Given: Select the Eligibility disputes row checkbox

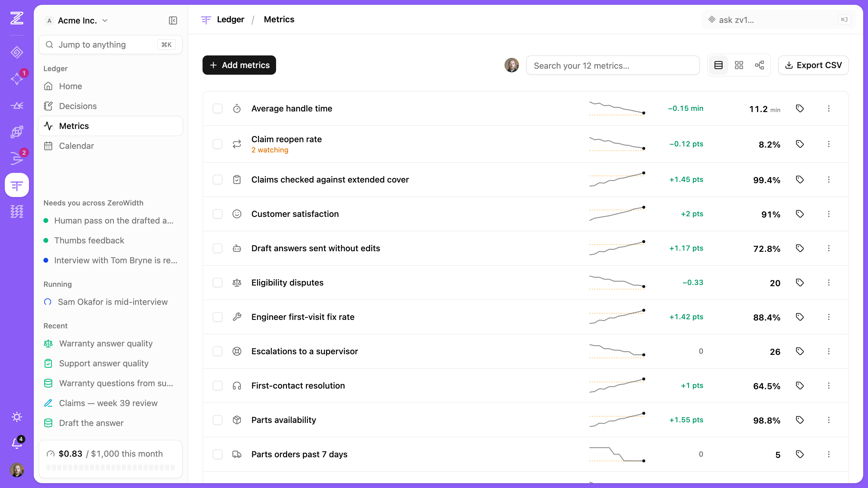Looking at the screenshot, I should point(218,283).
